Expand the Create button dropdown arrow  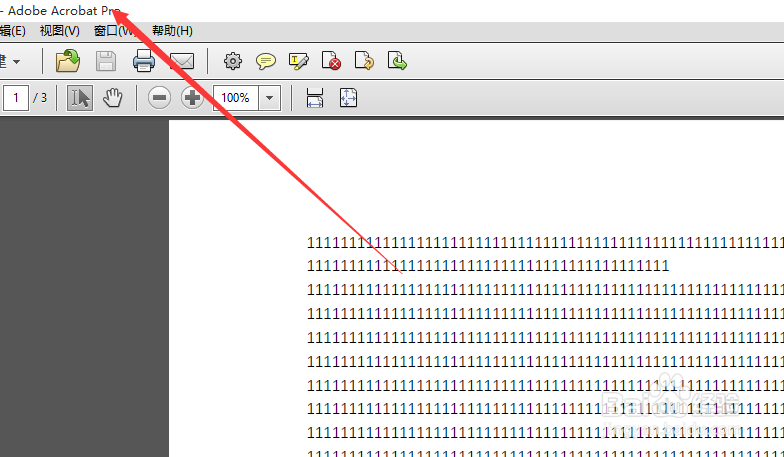(16, 62)
